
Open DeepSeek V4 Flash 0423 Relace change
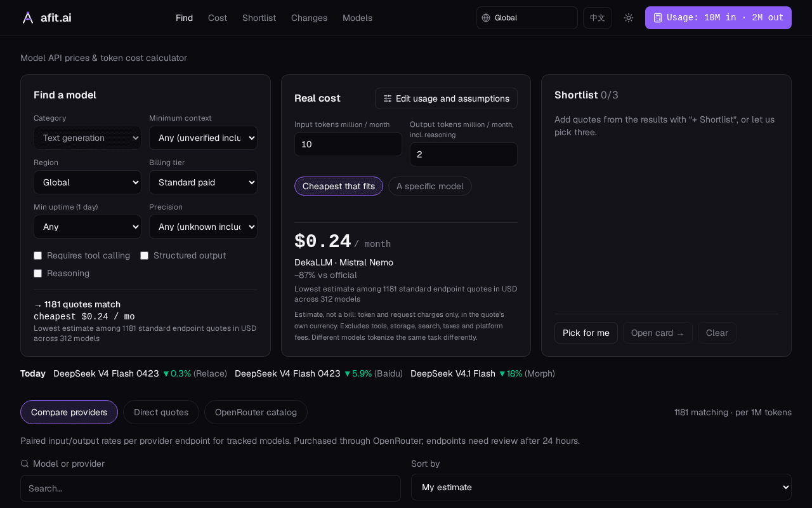[x=140, y=373]
